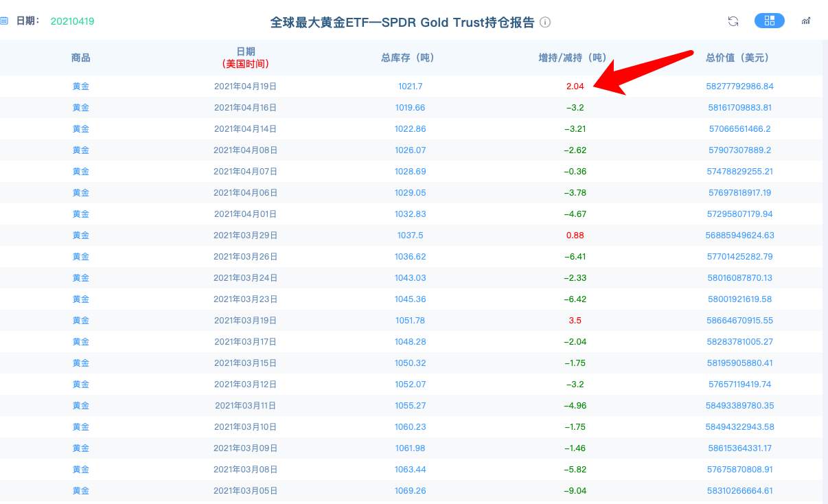Select the date cell 2021年04月01日
The height and width of the screenshot is (504, 828).
pyautogui.click(x=246, y=214)
